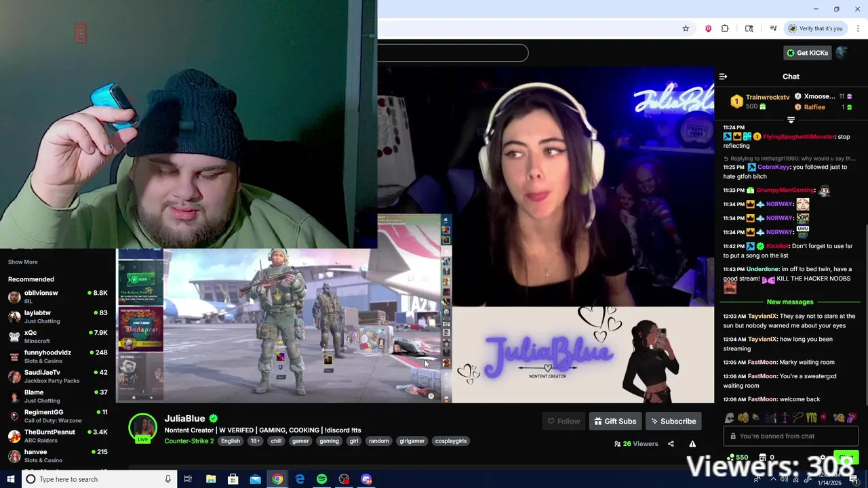Open the Counter-Strike 2 category link

click(x=189, y=441)
